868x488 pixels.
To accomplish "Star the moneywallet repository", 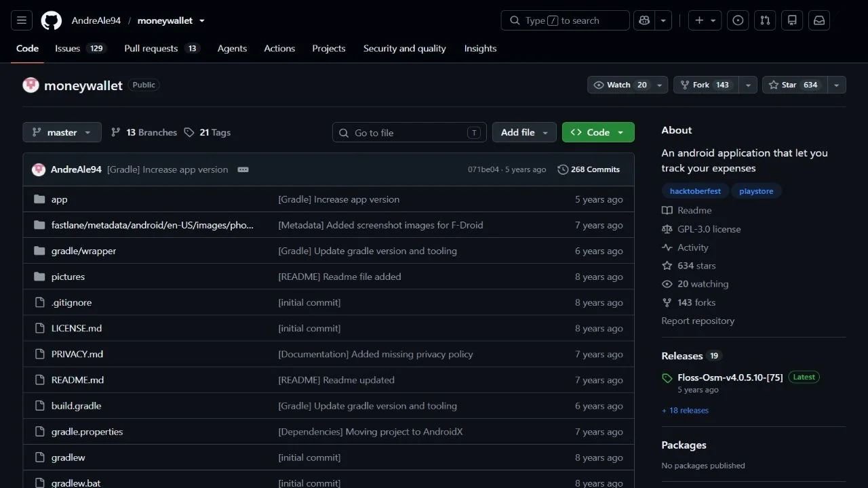I will coord(793,85).
